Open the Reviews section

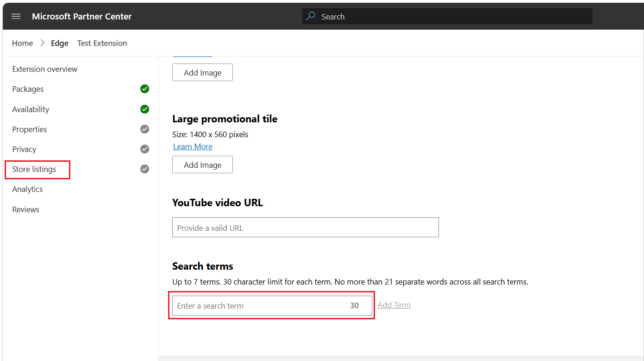point(25,209)
